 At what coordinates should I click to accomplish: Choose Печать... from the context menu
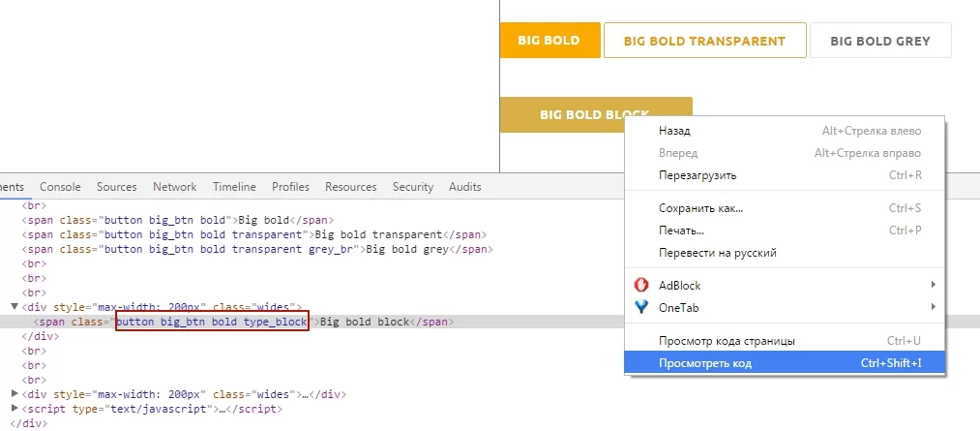(x=785, y=231)
